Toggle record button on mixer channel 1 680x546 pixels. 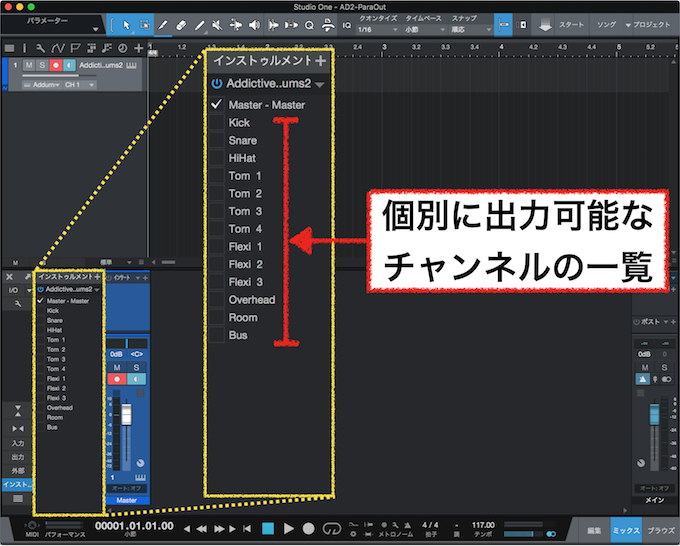[117, 379]
